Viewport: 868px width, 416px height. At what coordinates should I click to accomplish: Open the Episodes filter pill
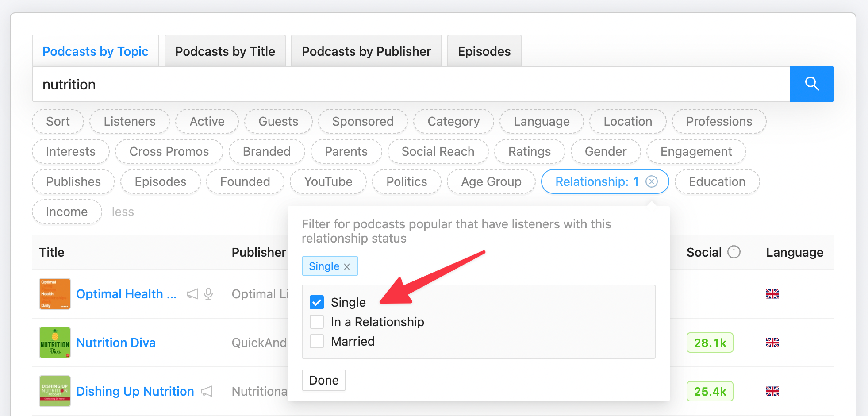[161, 181]
